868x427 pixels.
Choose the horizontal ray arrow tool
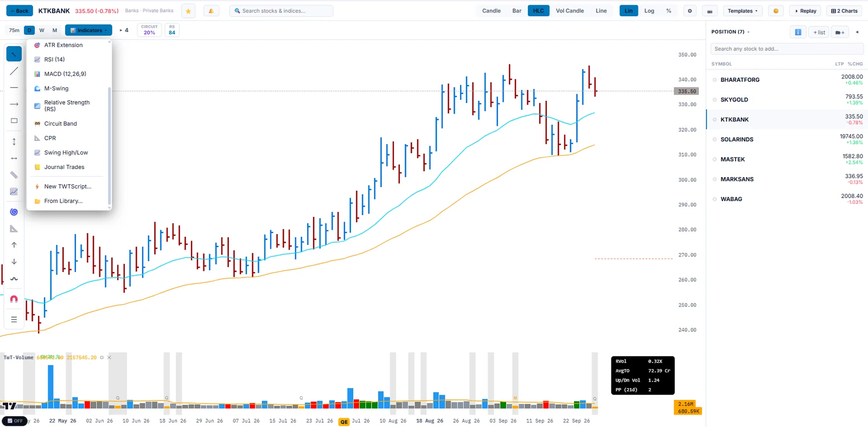(14, 104)
